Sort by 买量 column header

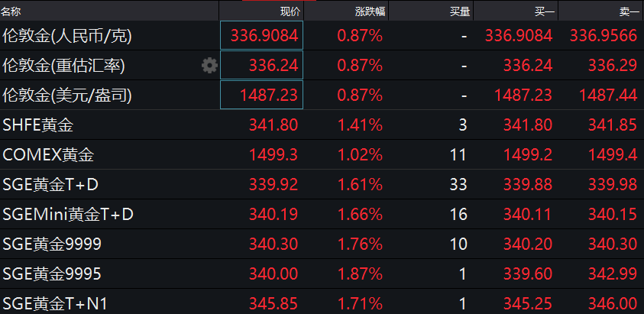[x=460, y=12]
